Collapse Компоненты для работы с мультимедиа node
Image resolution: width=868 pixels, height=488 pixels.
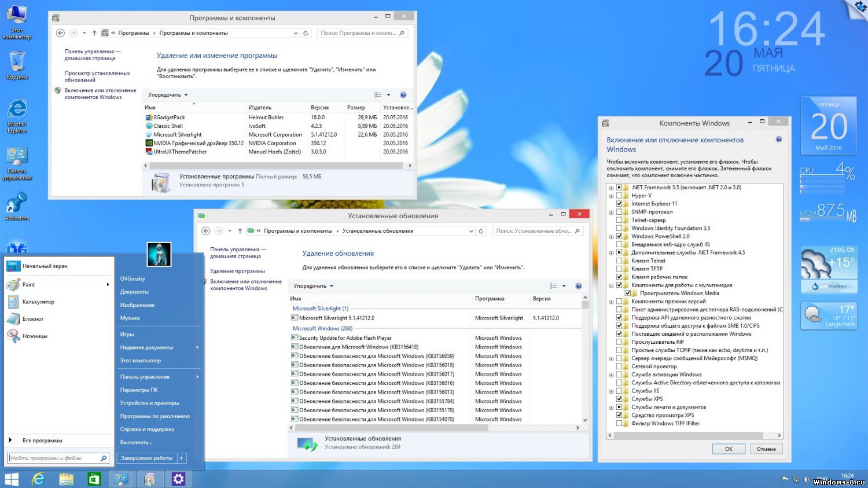pyautogui.click(x=611, y=285)
